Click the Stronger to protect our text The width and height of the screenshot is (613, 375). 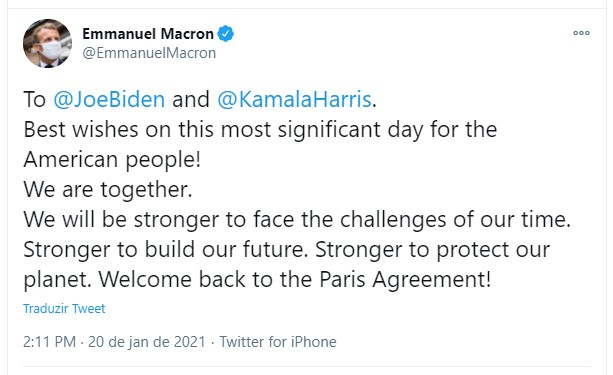pos(432,249)
